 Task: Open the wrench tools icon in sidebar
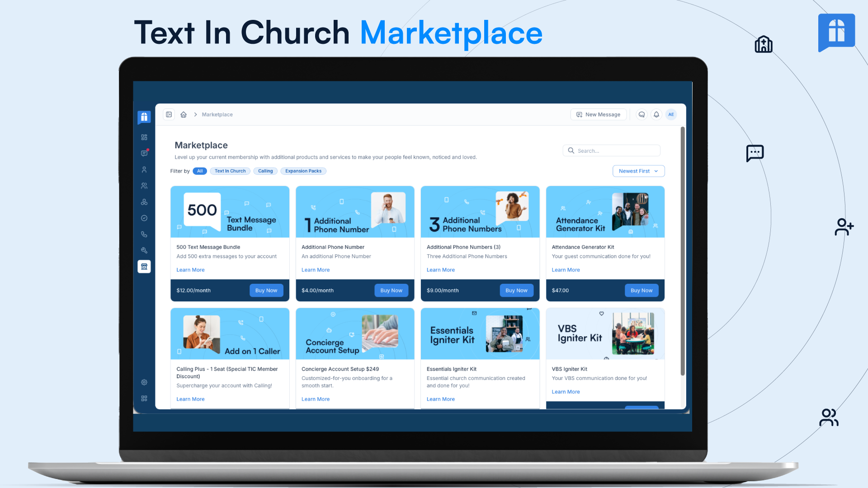144,250
